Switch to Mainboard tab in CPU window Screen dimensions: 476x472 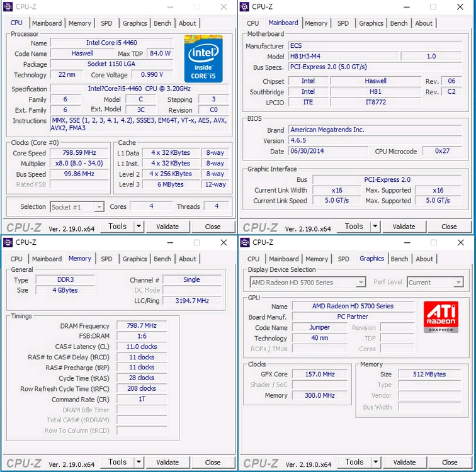tap(47, 23)
